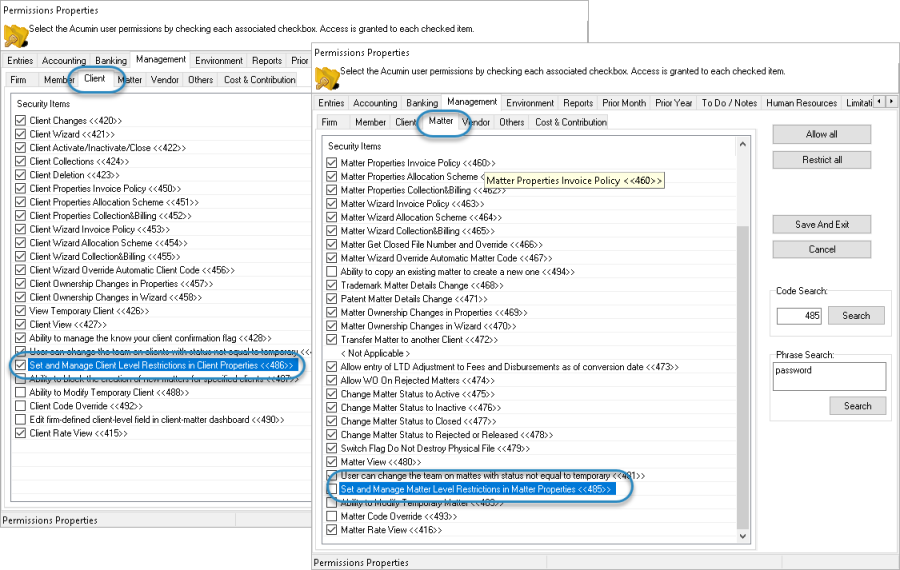Click the Cancel button
This screenshot has width=900, height=570.
point(821,249)
